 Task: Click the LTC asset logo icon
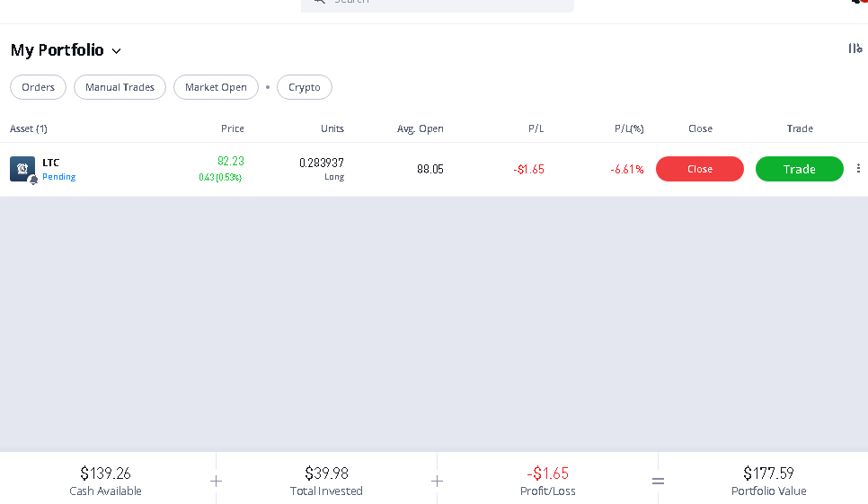pyautogui.click(x=22, y=169)
